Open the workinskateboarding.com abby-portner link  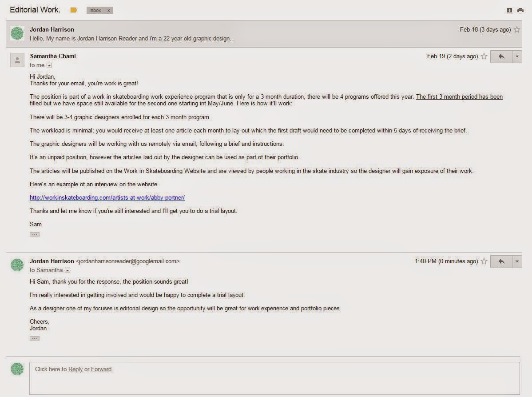tap(107, 198)
